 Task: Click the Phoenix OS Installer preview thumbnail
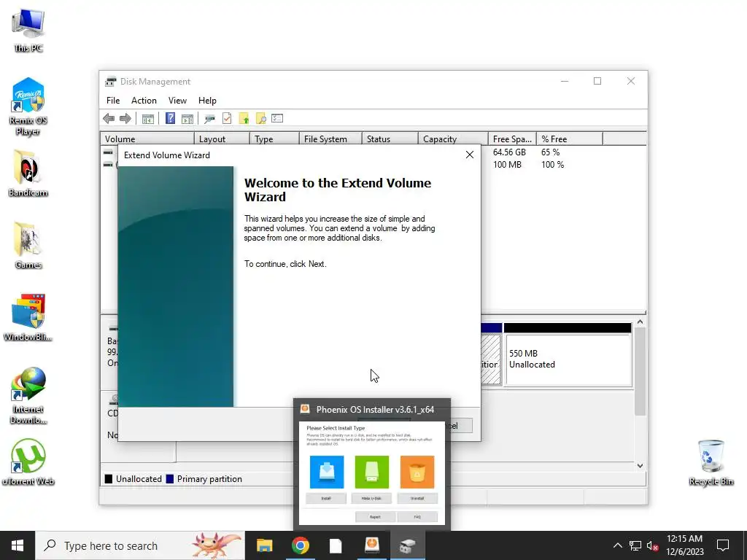click(x=371, y=472)
